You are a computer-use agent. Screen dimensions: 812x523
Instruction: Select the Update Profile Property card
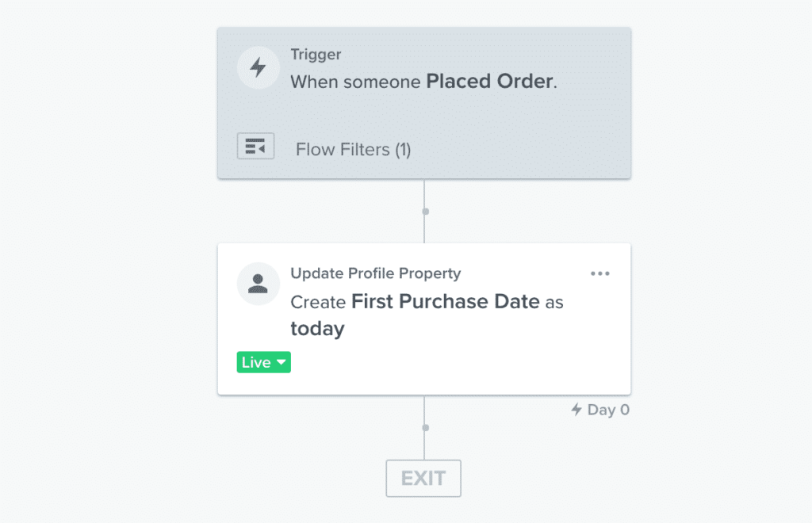(x=424, y=319)
